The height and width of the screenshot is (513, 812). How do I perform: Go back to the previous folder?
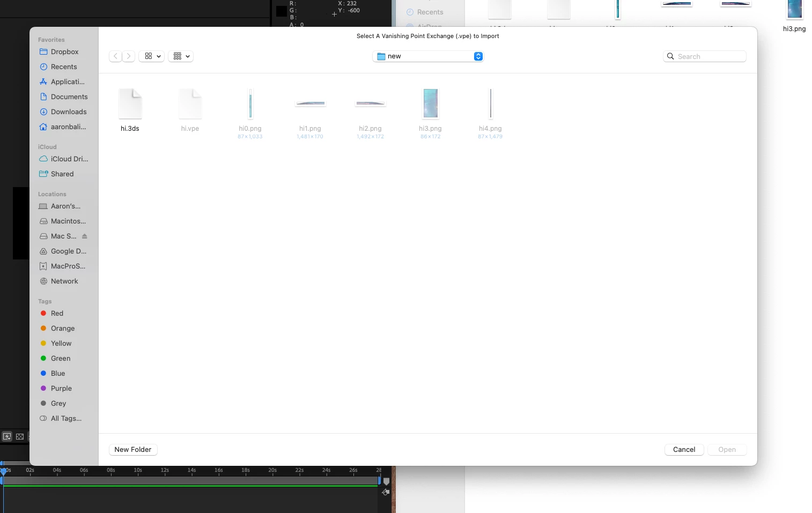115,56
